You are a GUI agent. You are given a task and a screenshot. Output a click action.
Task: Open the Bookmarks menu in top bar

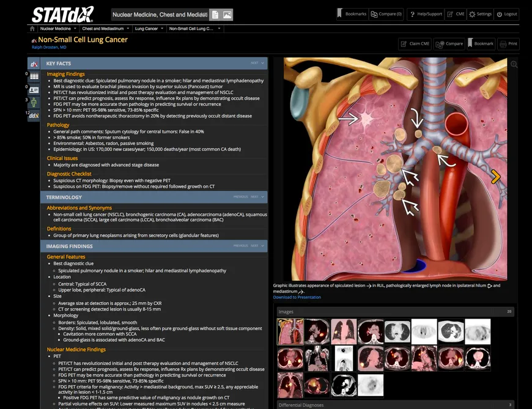tap(352, 14)
